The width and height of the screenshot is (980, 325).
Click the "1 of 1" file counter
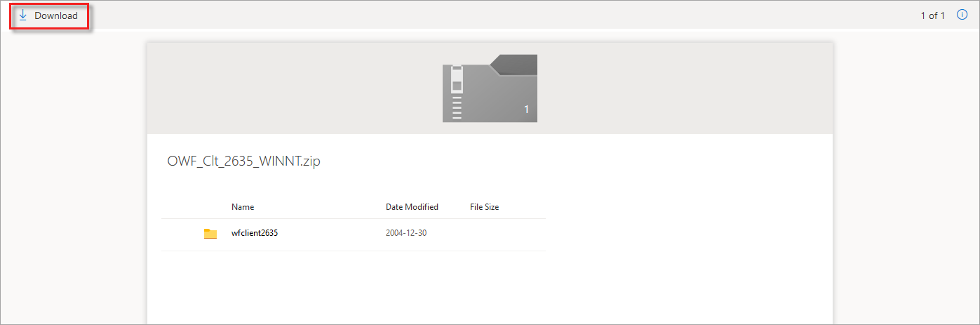coord(933,15)
